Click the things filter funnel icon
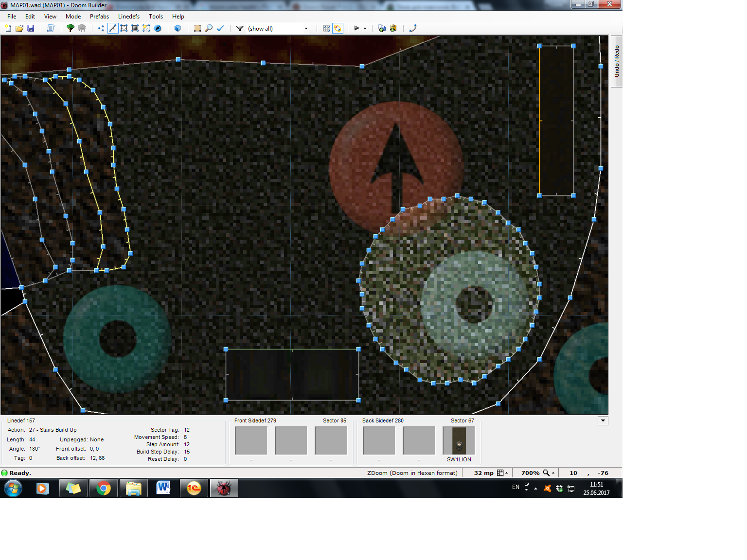This screenshot has width=747, height=560. [240, 28]
